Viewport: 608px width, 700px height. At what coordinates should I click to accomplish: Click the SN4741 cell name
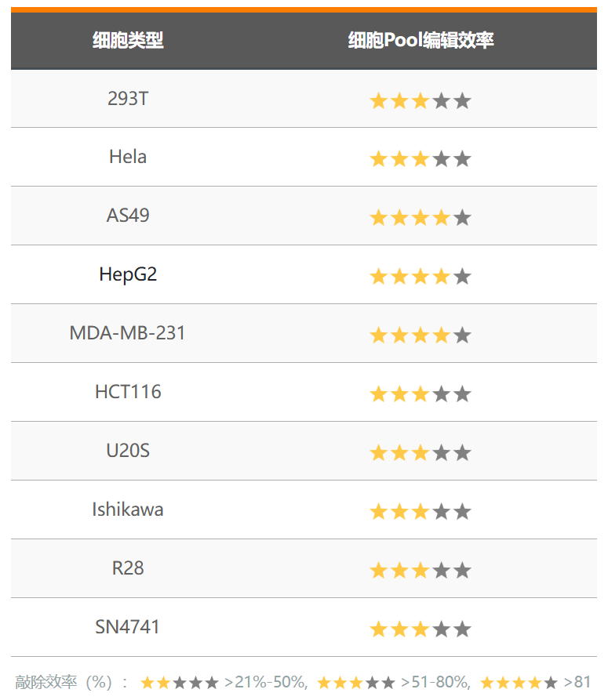(x=128, y=627)
